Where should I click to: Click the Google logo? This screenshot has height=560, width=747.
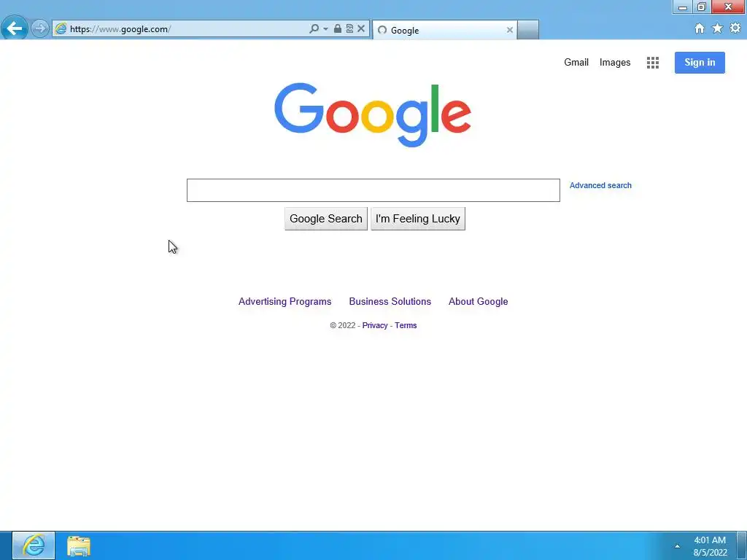(373, 114)
